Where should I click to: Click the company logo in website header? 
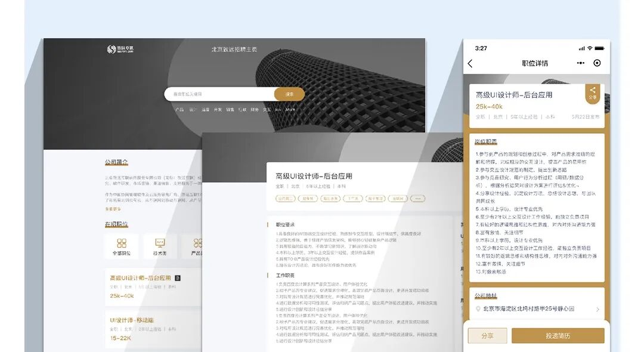pos(120,50)
